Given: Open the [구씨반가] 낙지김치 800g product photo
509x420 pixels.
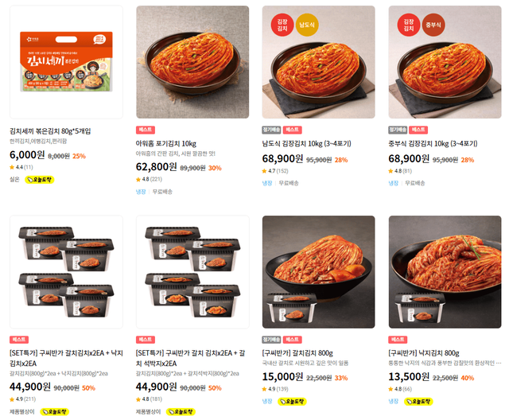Looking at the screenshot, I should point(445,271).
